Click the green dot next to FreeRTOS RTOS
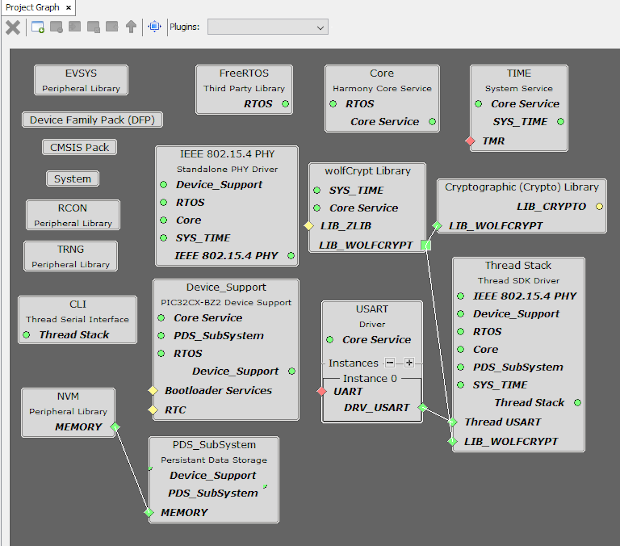620x546 pixels. point(285,104)
